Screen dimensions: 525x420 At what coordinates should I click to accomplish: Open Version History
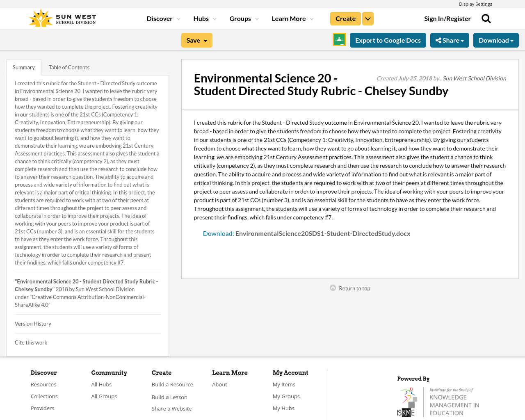[x=33, y=323]
